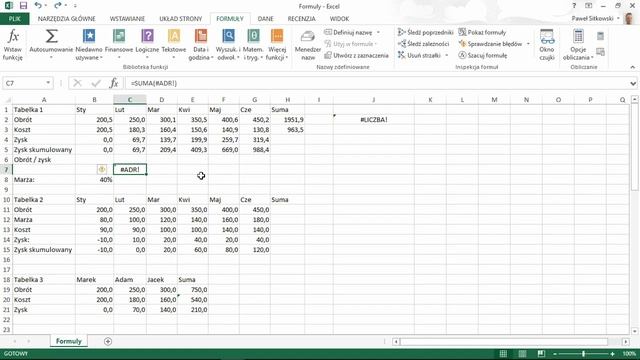Open Więcej funkcji menu
Screen dimensions: 640x360
click(x=277, y=45)
